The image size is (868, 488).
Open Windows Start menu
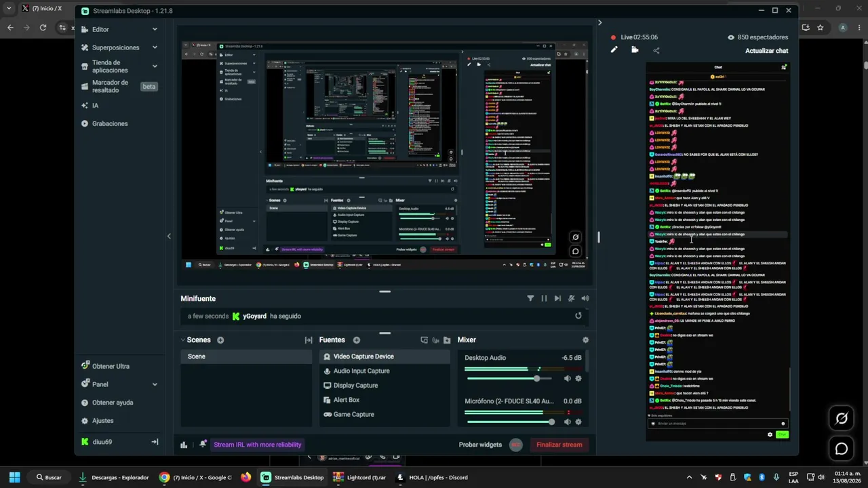(15, 477)
